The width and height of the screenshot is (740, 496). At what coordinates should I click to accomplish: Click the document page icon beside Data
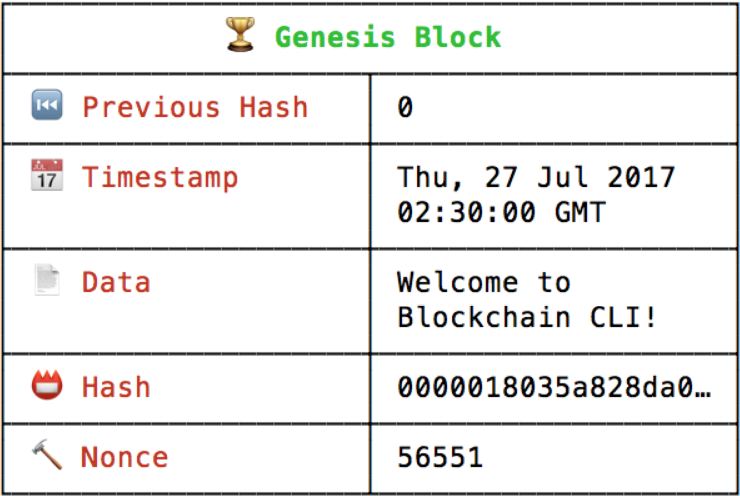pyautogui.click(x=47, y=280)
